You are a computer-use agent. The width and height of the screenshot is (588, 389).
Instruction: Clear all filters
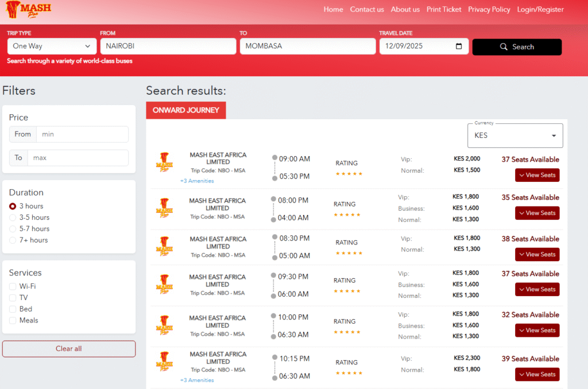tap(69, 348)
